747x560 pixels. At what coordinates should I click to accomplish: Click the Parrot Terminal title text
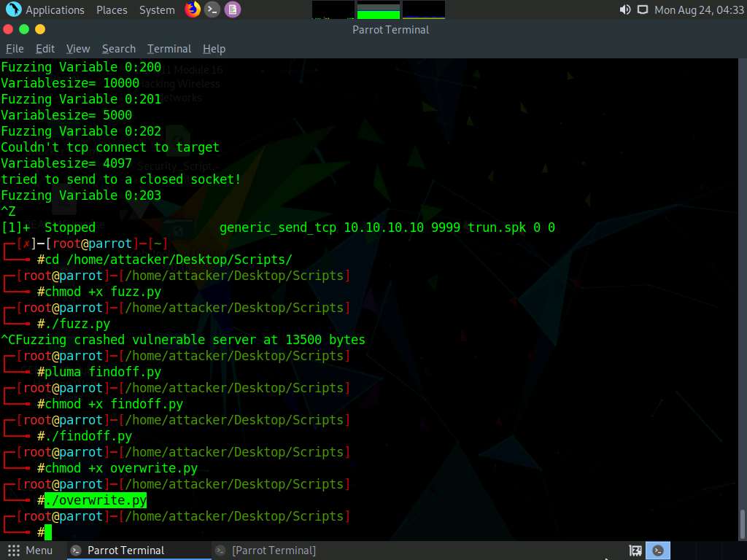pos(391,29)
